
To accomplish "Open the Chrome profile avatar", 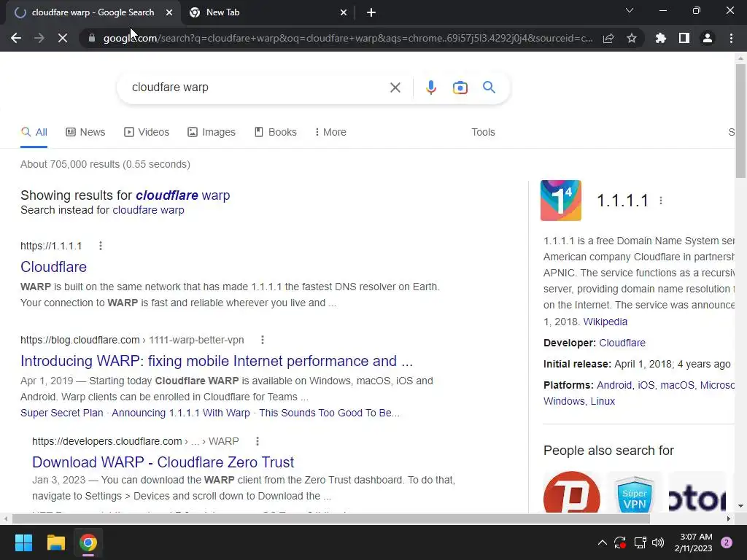I will point(708,38).
